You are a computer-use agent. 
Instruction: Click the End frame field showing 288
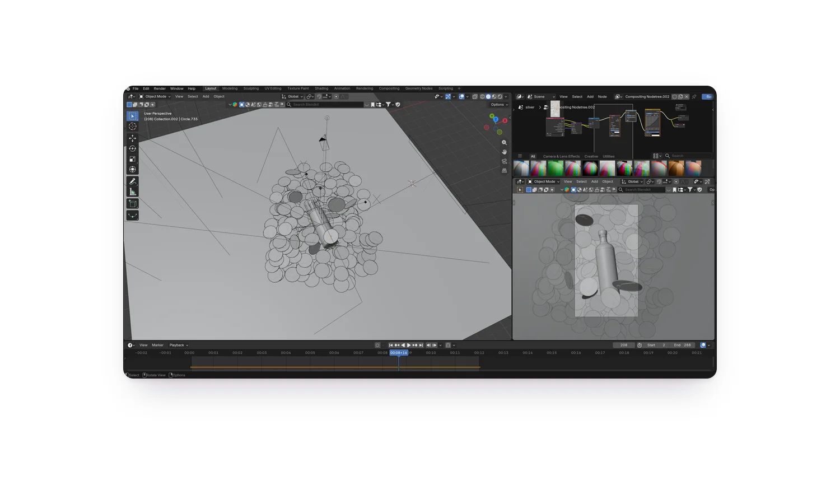[683, 345]
